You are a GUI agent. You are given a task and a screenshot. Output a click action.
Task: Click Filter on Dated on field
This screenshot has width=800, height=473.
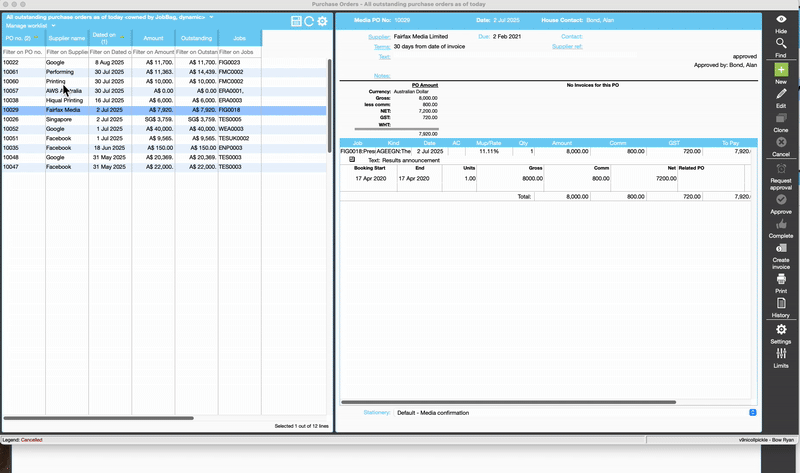point(110,52)
